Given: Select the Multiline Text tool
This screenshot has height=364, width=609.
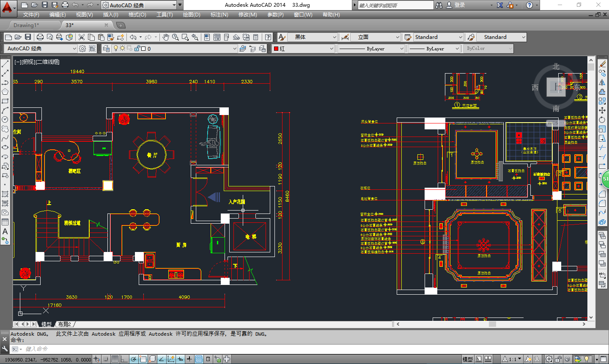Looking at the screenshot, I should [x=5, y=231].
